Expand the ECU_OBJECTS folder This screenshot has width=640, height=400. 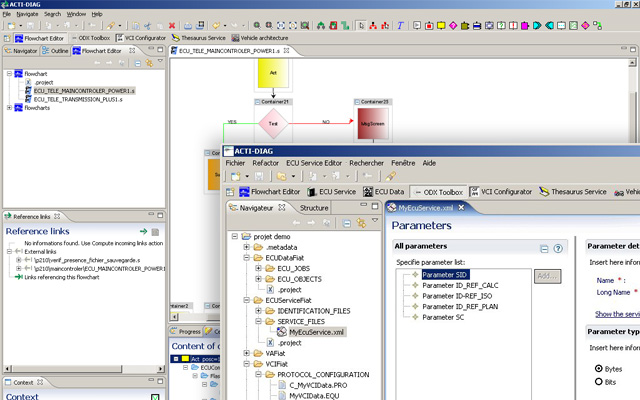(x=258, y=279)
